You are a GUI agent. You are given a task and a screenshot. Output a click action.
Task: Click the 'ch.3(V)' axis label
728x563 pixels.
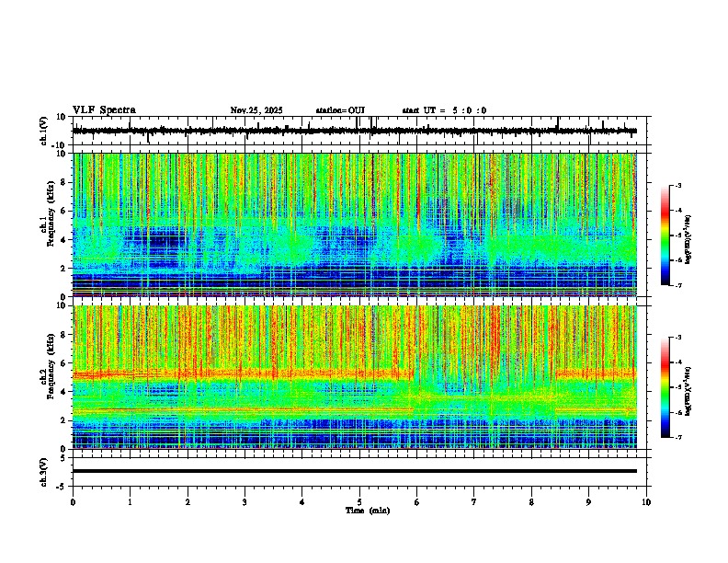44,472
